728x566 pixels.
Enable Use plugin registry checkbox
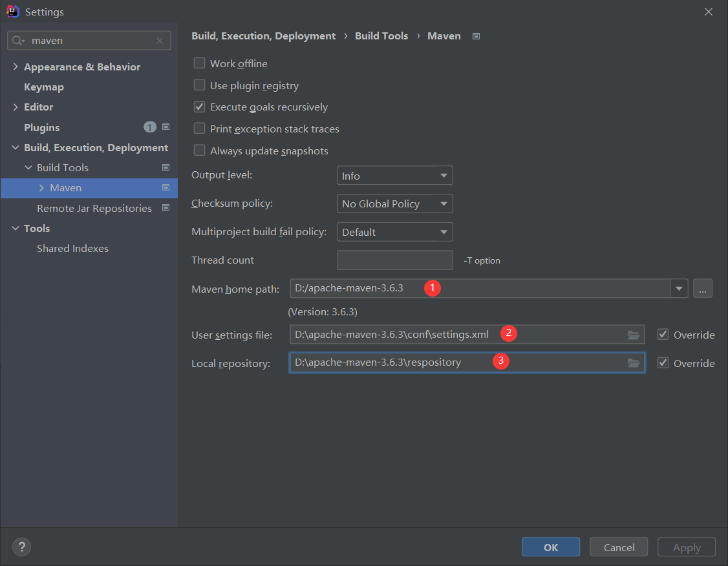point(199,85)
